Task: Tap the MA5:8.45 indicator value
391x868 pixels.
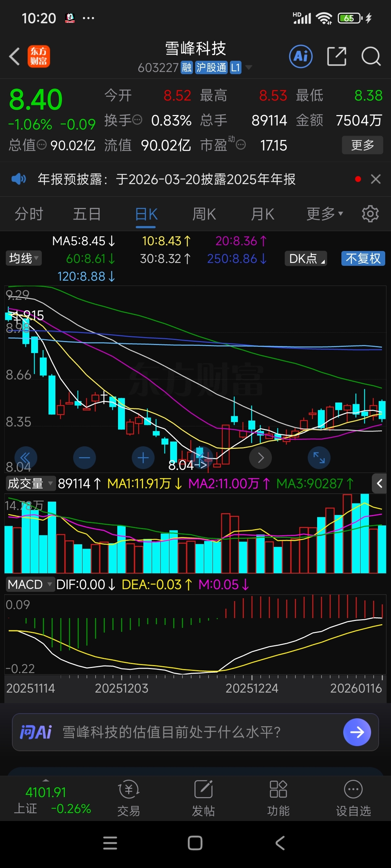Action: tap(84, 241)
